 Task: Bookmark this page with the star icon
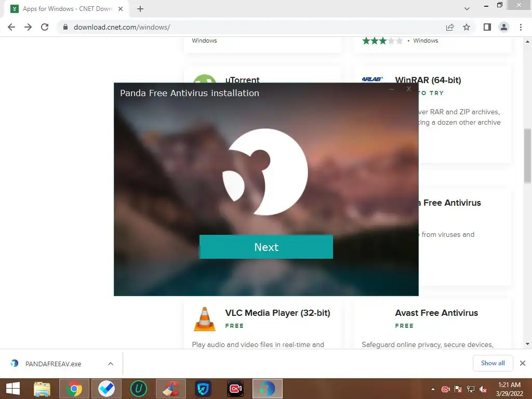click(x=467, y=27)
